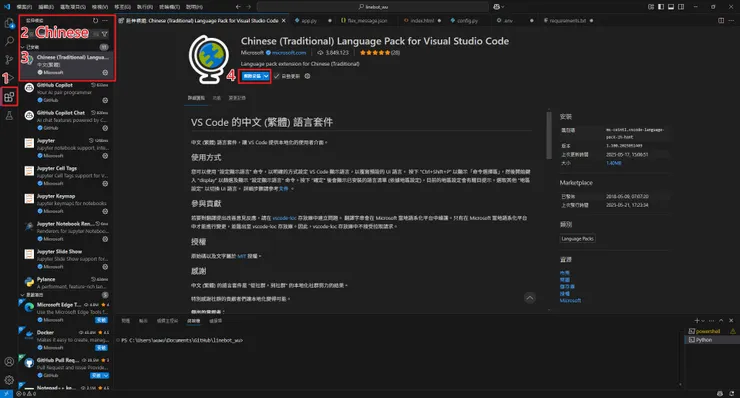Click the blue uninstall button for the language pack
This screenshot has height=398, width=740.
pos(252,76)
